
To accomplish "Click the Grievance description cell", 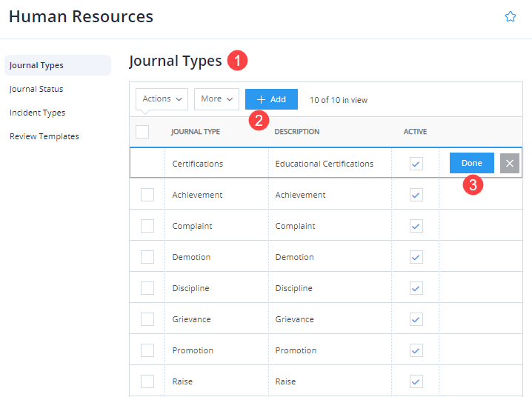I will (x=330, y=319).
